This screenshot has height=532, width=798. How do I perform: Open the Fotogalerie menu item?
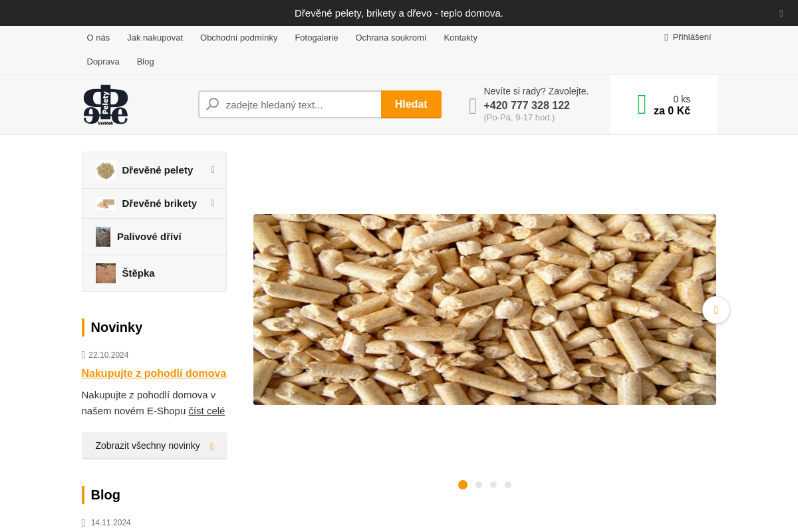coord(316,38)
